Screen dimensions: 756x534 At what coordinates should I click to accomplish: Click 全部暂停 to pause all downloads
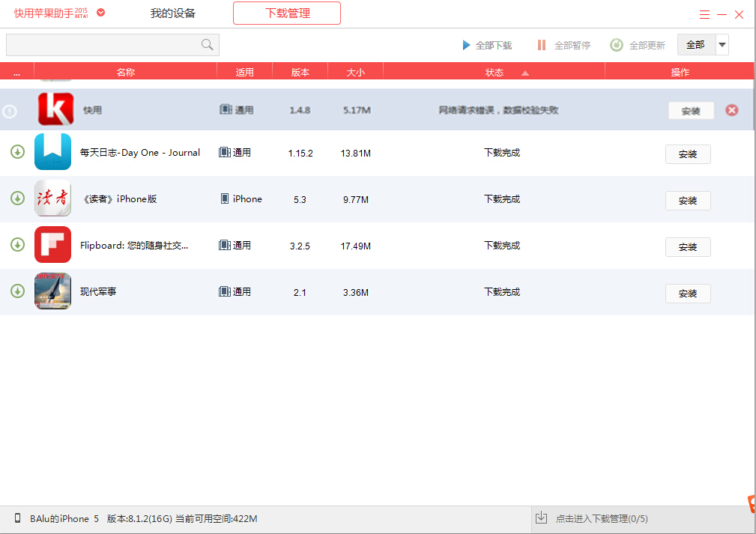563,45
